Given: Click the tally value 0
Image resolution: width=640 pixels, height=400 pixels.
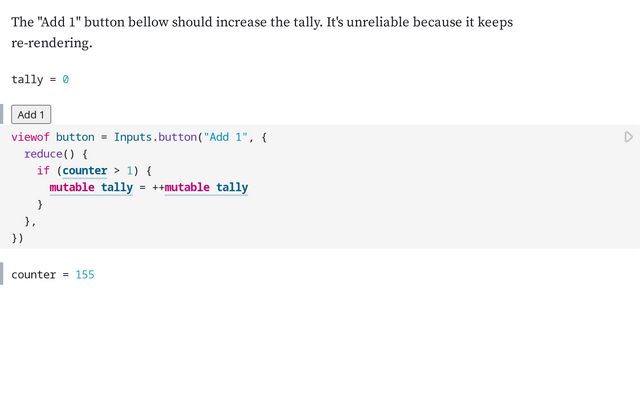Looking at the screenshot, I should coord(66,79).
